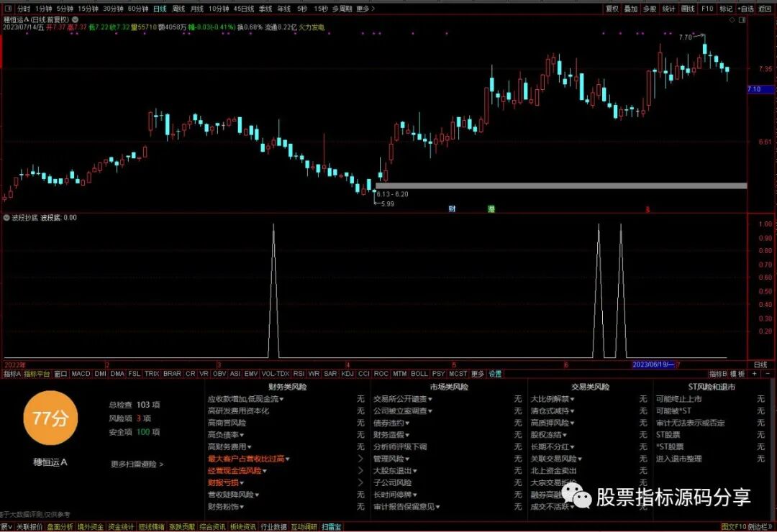Image resolution: width=777 pixels, height=532 pixels.
Task: Click the 7.10 price label on axis
Action: [x=760, y=89]
